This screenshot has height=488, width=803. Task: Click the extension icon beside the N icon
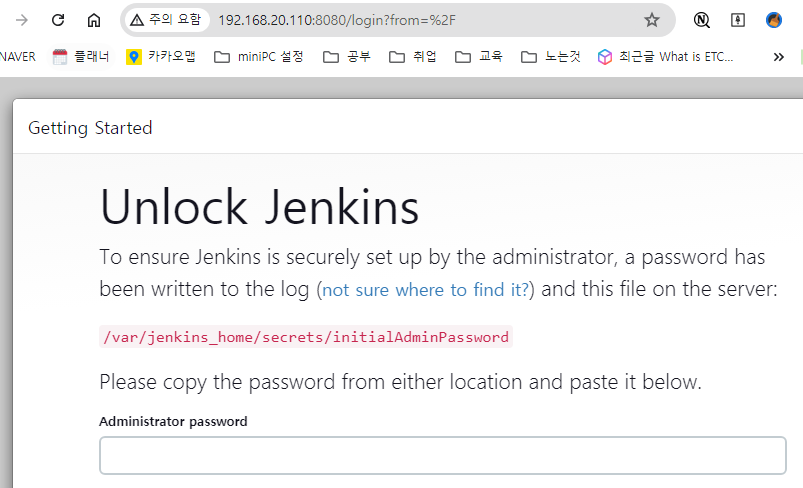[738, 20]
